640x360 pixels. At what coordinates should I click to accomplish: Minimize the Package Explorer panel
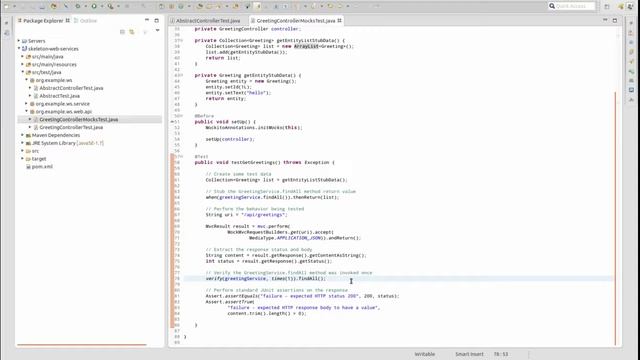[x=147, y=20]
